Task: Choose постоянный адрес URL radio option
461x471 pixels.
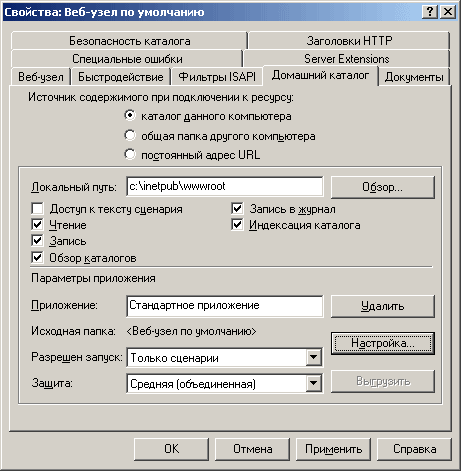Action: click(130, 155)
